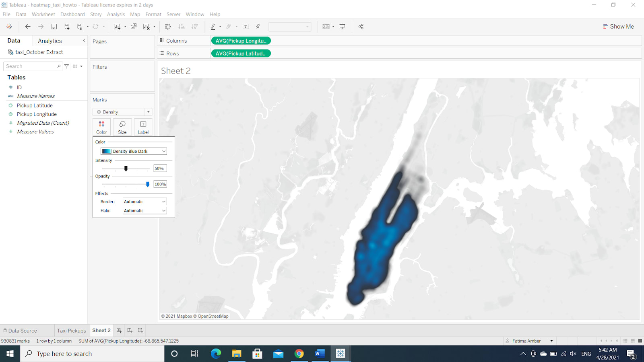Click the Size mark card
644x362 pixels.
click(x=122, y=127)
